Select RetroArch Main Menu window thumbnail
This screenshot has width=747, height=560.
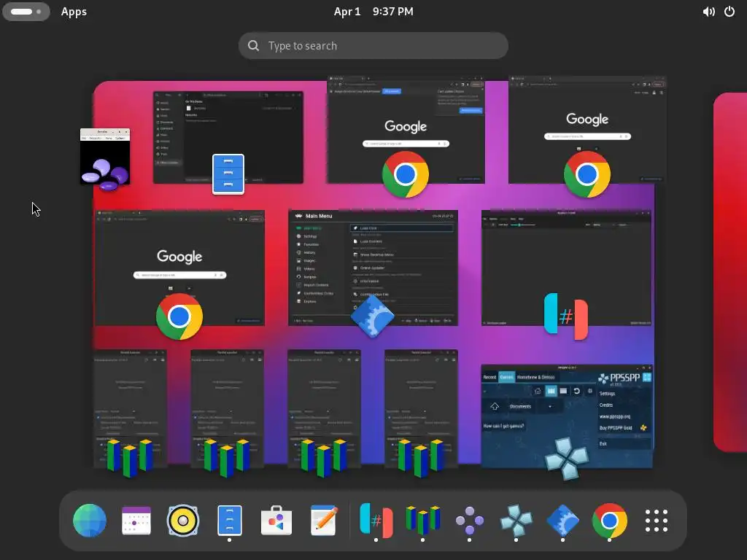click(x=373, y=268)
